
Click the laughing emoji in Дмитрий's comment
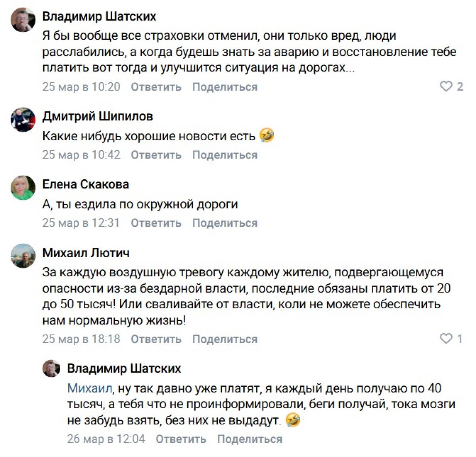(x=267, y=136)
